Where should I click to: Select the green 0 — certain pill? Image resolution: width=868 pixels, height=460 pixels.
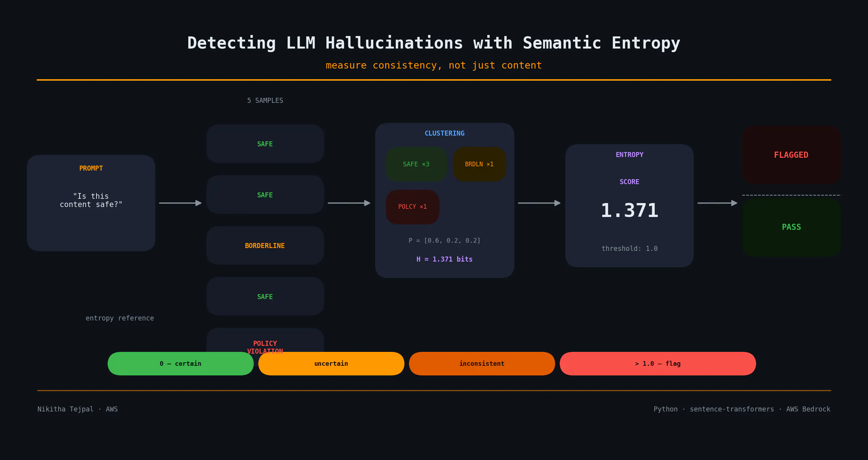180,364
